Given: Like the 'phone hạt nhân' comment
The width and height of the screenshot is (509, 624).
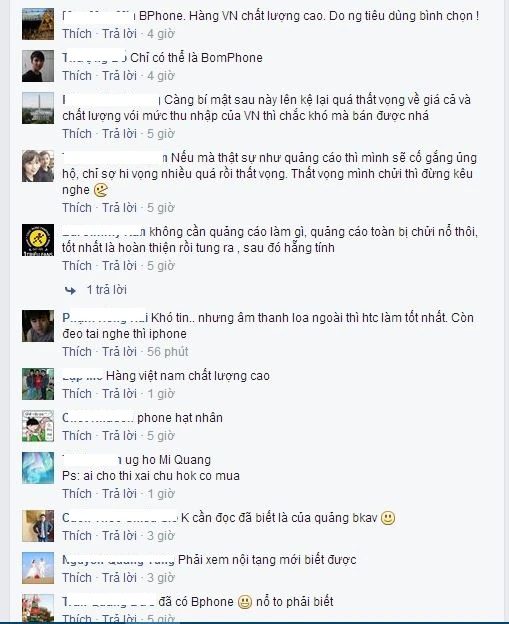Looking at the screenshot, I should [77, 436].
